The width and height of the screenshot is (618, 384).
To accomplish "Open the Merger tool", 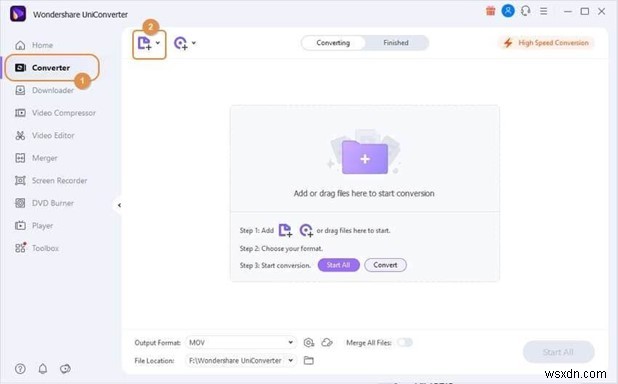I will click(x=36, y=158).
